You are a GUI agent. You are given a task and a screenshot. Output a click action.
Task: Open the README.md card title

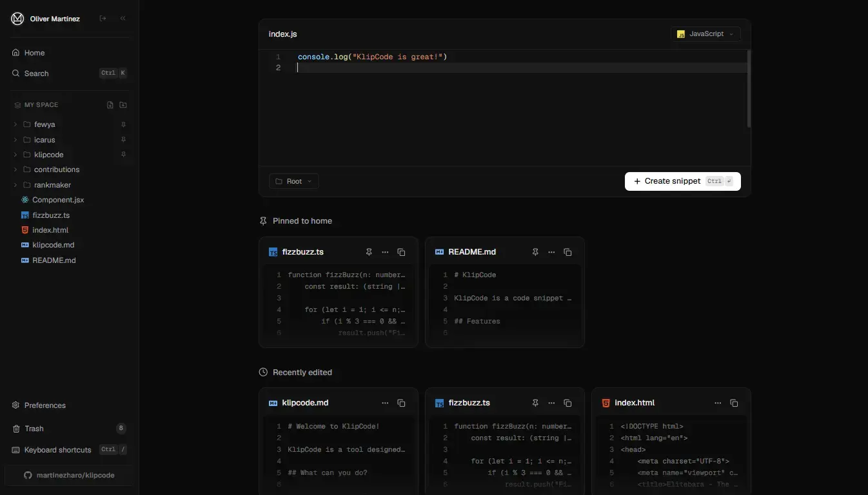(x=472, y=252)
